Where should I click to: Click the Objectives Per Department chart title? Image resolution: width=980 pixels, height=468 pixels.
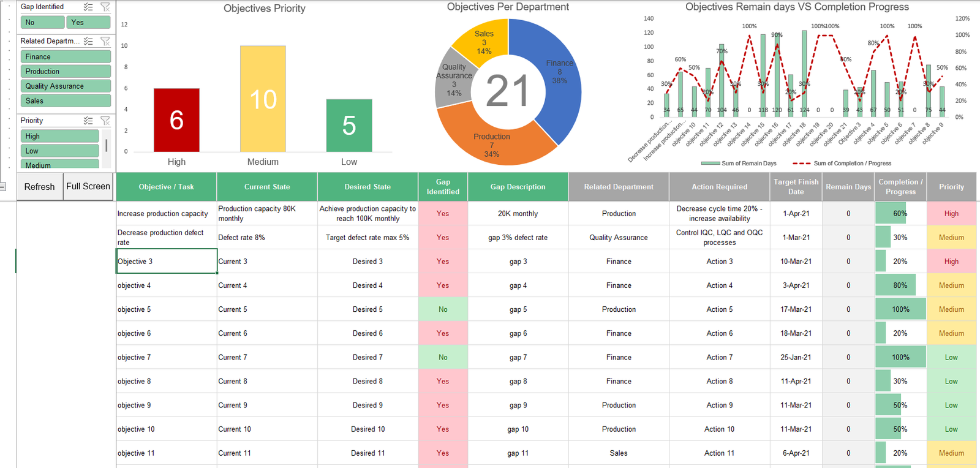[508, 7]
